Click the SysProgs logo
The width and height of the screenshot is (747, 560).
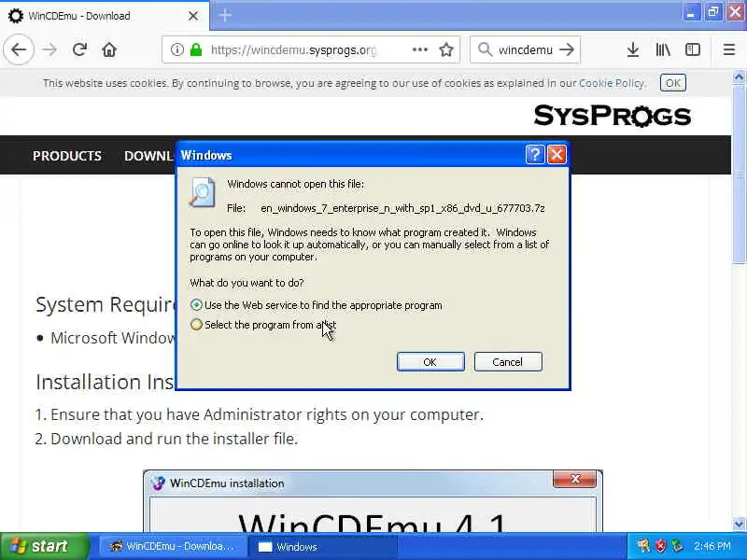[613, 116]
